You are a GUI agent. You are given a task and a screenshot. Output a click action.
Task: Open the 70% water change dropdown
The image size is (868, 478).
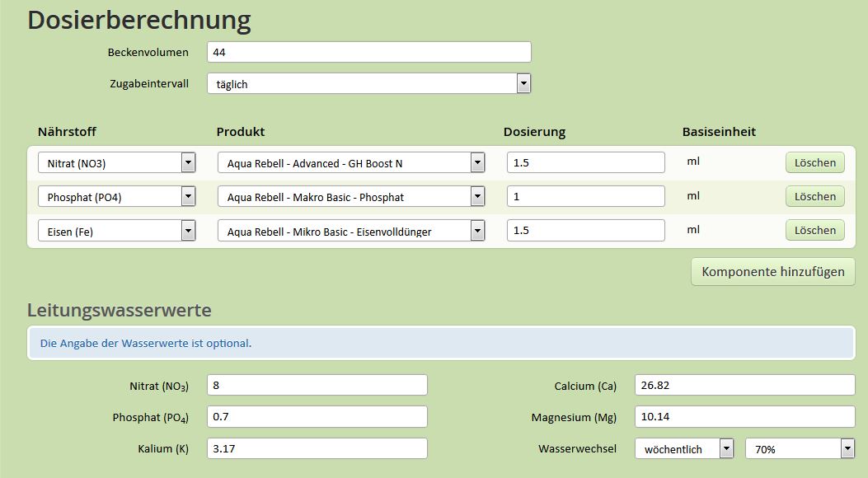pyautogui.click(x=800, y=448)
